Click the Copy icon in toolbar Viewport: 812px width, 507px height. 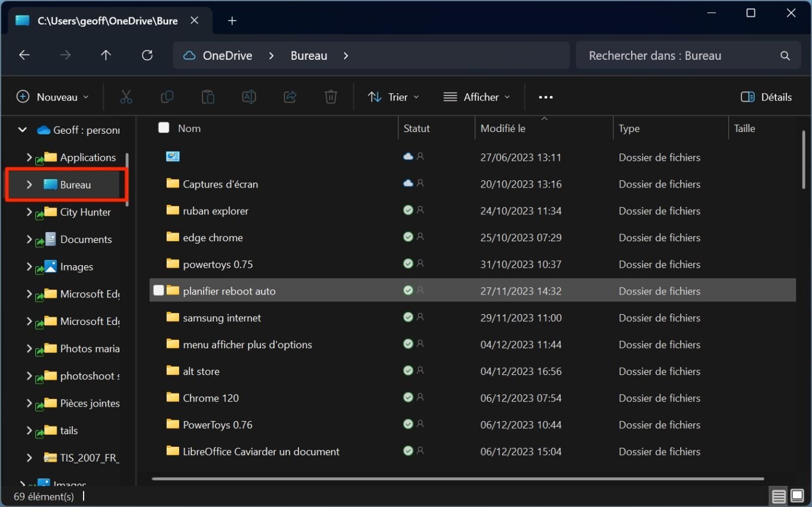[x=167, y=97]
